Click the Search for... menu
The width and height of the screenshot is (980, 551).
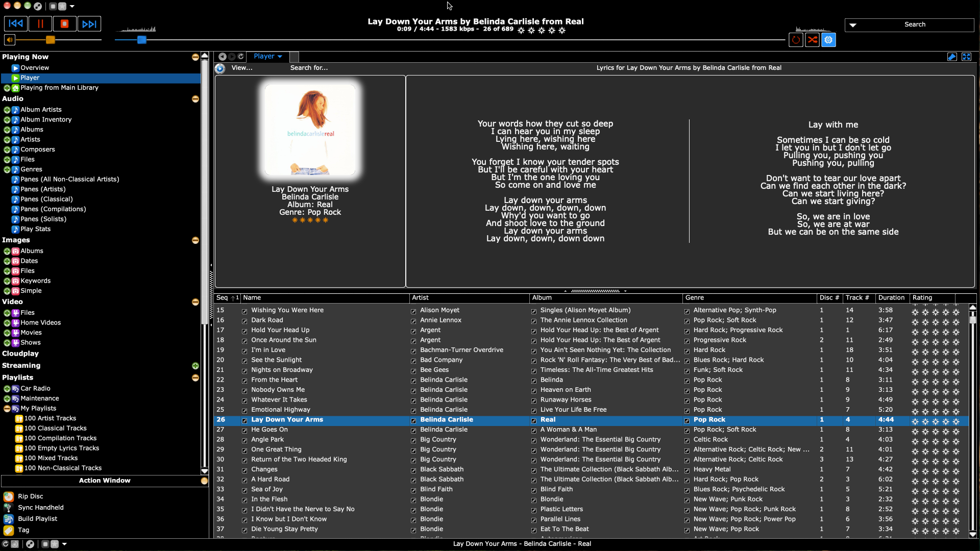[309, 68]
